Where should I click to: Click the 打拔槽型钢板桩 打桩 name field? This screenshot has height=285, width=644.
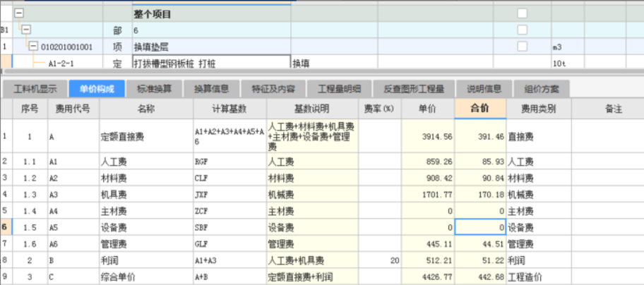210,63
